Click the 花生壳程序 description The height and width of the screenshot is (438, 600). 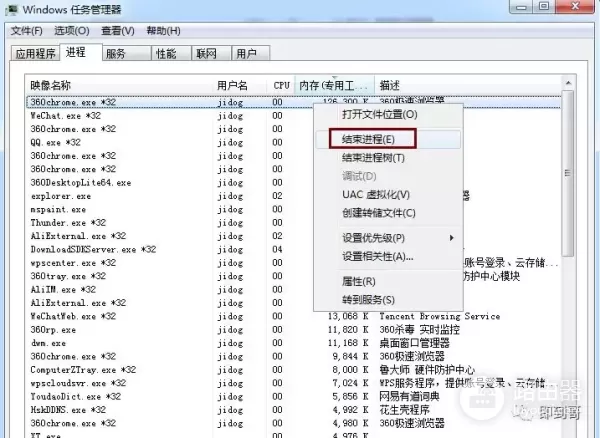click(x=404, y=410)
